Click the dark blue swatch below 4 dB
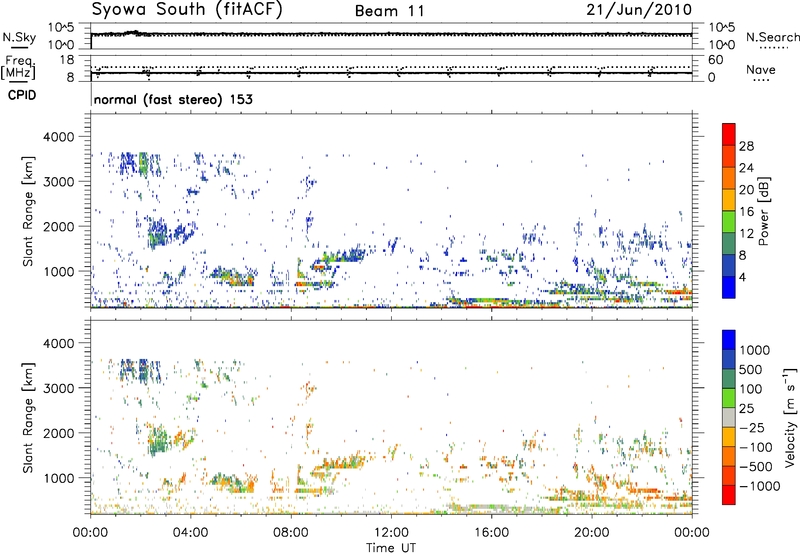The width and height of the screenshot is (800, 554). (729, 287)
